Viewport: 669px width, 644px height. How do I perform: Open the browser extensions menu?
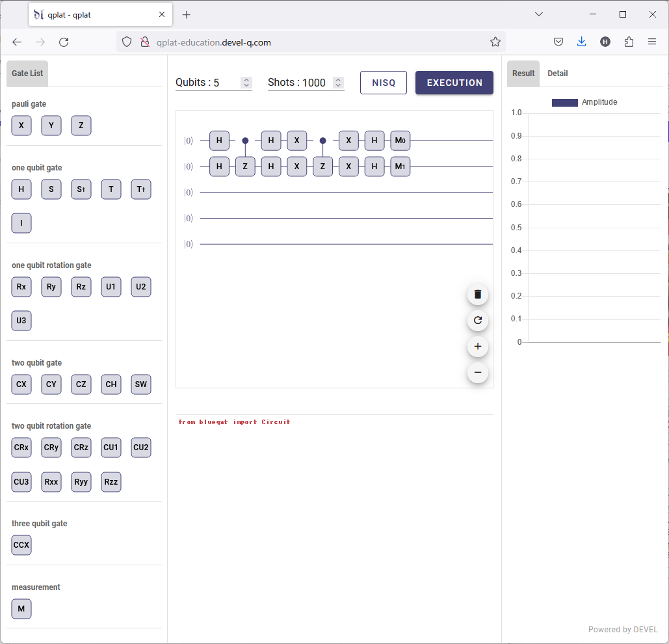[629, 42]
